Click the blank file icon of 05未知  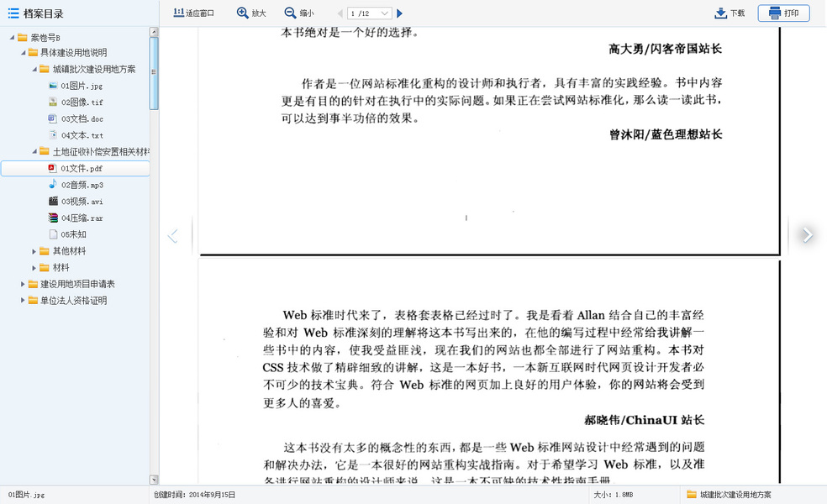pos(53,234)
